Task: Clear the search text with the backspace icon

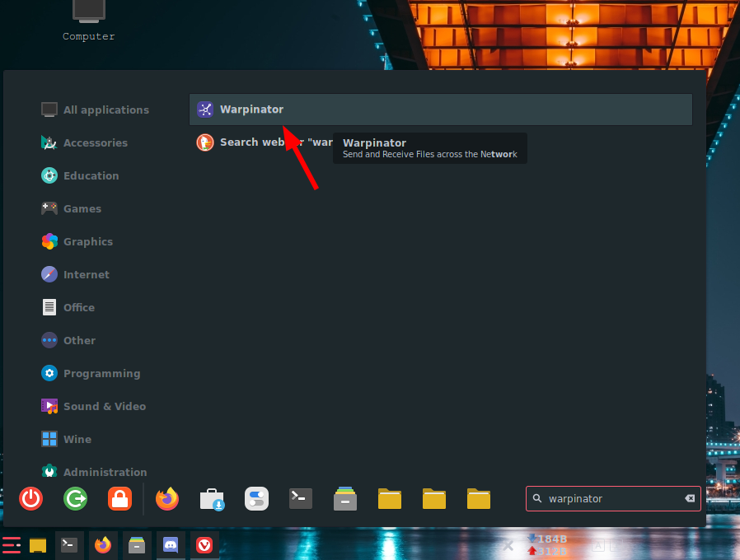Action: pyautogui.click(x=690, y=499)
